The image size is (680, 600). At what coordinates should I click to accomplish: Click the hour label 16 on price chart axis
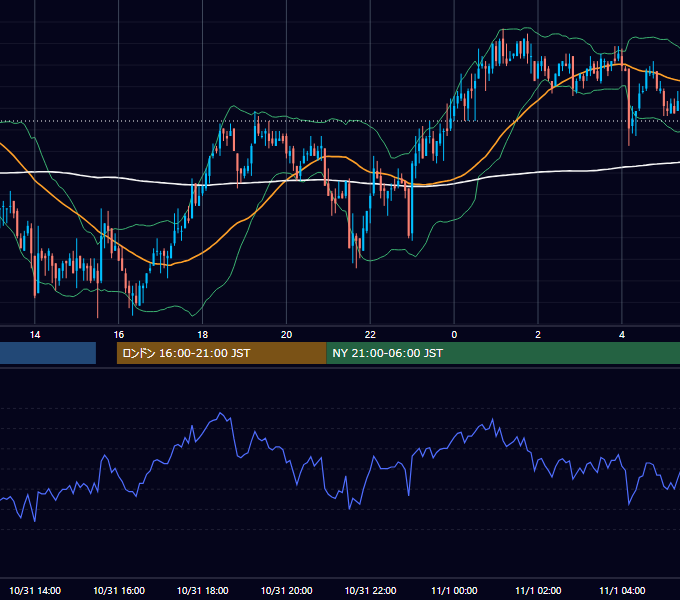click(x=119, y=335)
